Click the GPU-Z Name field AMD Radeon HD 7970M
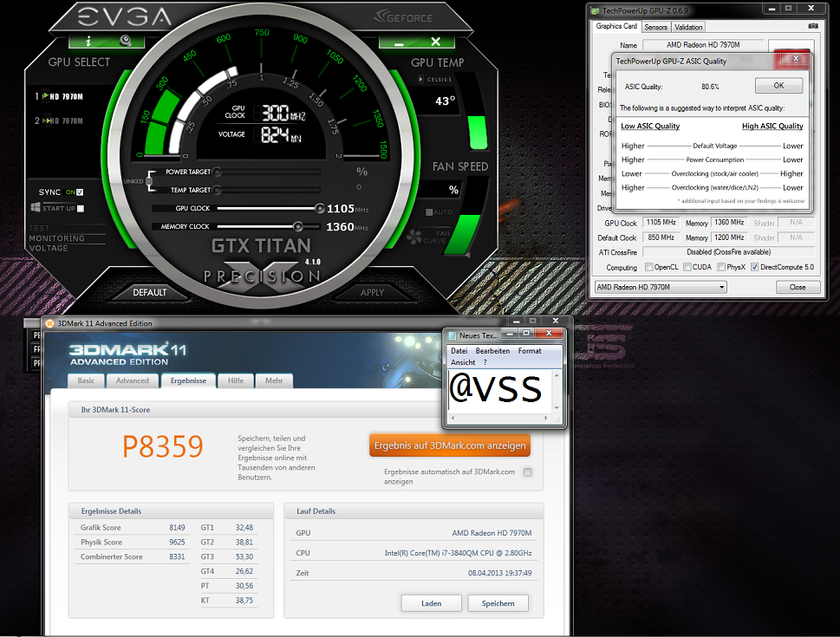 click(703, 45)
